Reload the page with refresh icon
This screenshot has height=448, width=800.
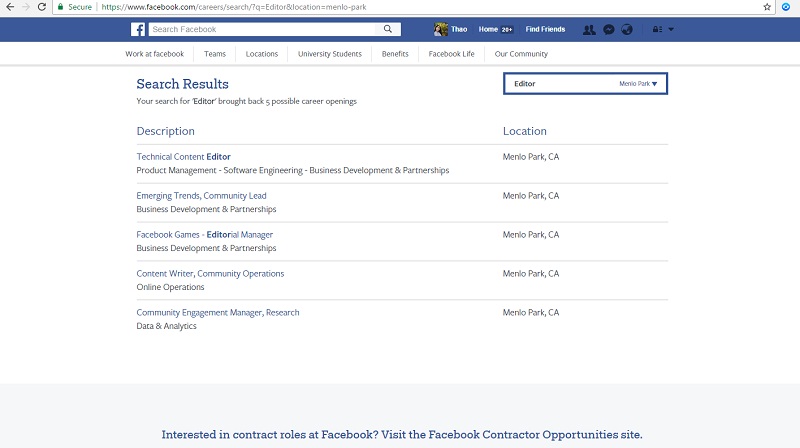click(42, 7)
